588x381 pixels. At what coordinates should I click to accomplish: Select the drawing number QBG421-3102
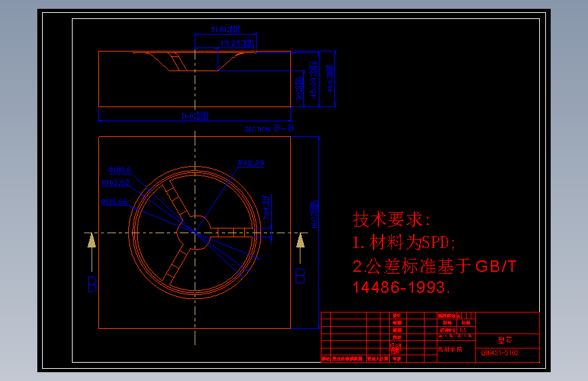tap(500, 353)
